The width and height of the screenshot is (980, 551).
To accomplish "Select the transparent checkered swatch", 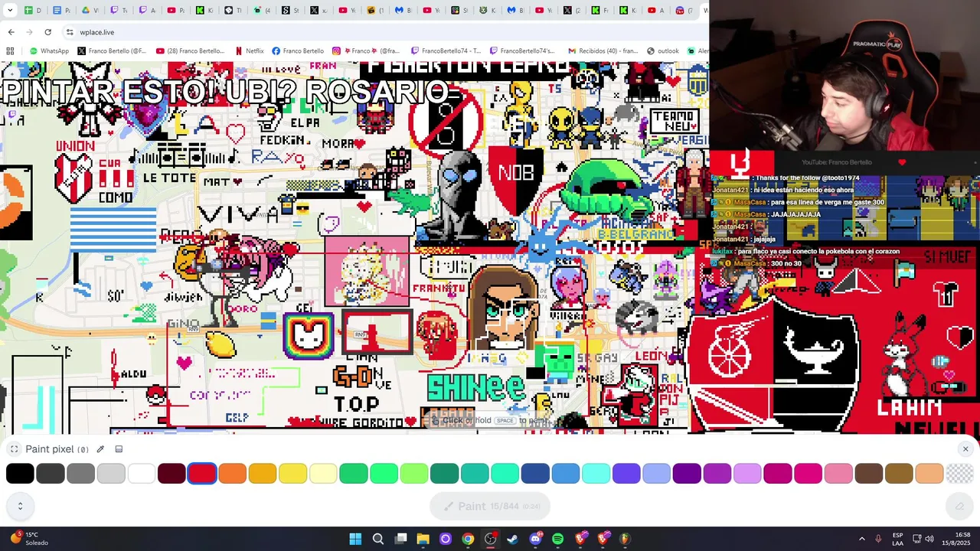I will (959, 474).
